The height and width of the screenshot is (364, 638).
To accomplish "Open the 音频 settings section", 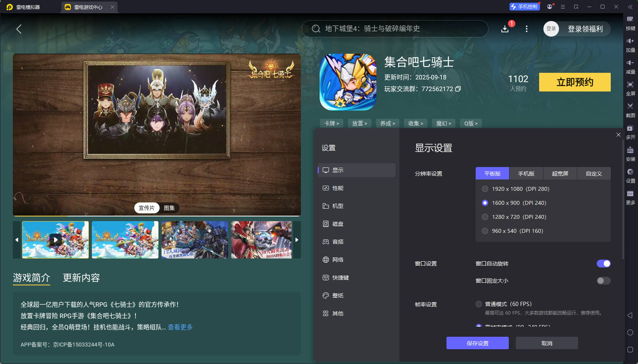I will tap(357, 242).
